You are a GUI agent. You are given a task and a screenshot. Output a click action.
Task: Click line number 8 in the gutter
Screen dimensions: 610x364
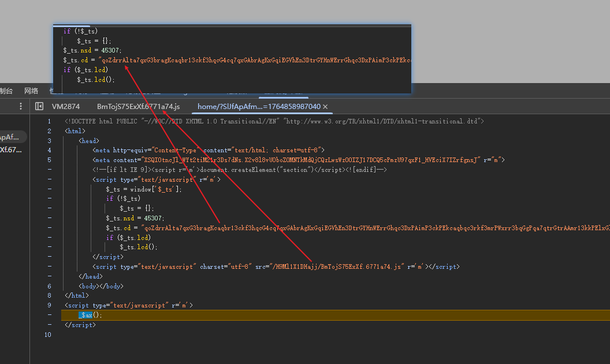click(49, 295)
